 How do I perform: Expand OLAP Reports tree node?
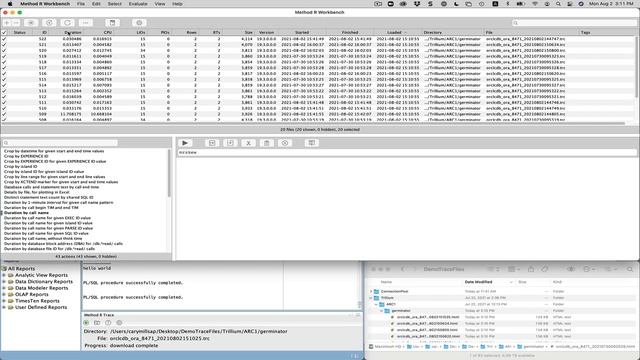pyautogui.click(x=4, y=294)
